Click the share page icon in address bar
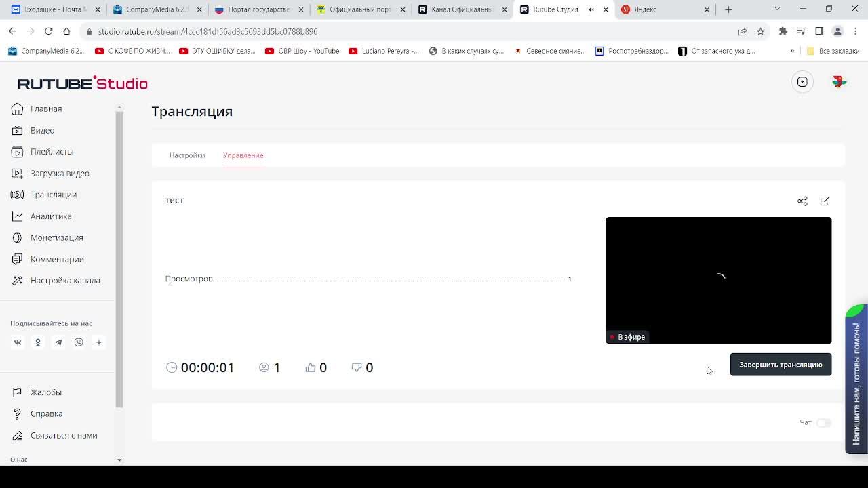This screenshot has height=488, width=868. pos(743,31)
